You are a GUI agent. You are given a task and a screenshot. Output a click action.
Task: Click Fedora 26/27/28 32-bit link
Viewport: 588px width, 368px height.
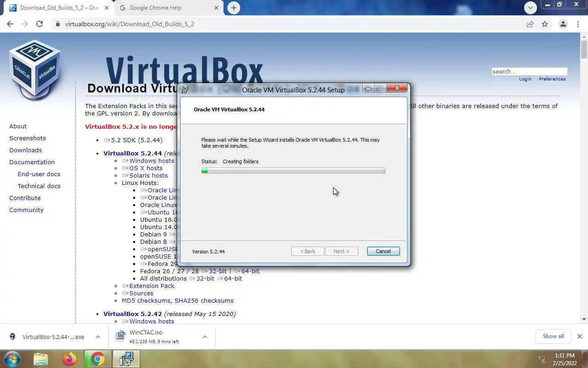[214, 271]
